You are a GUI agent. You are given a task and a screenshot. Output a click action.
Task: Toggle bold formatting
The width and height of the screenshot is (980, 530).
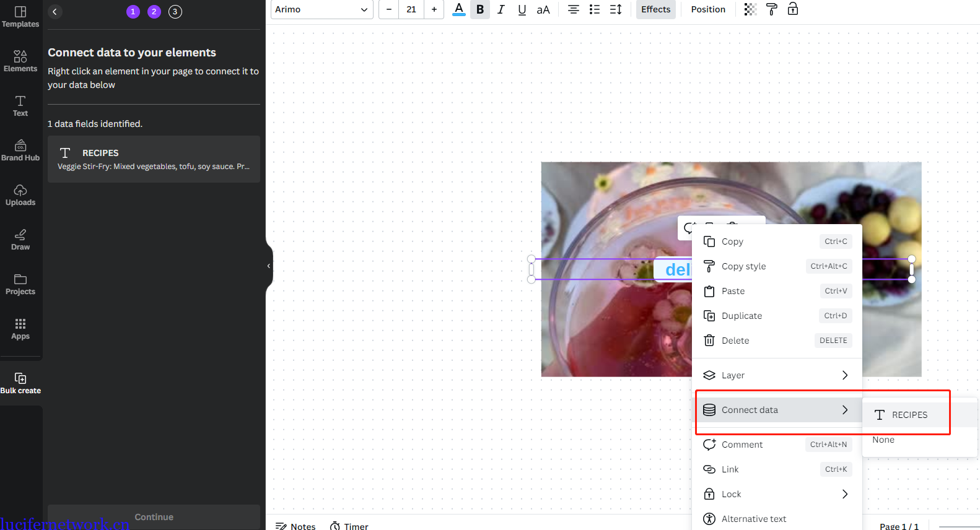pos(480,9)
